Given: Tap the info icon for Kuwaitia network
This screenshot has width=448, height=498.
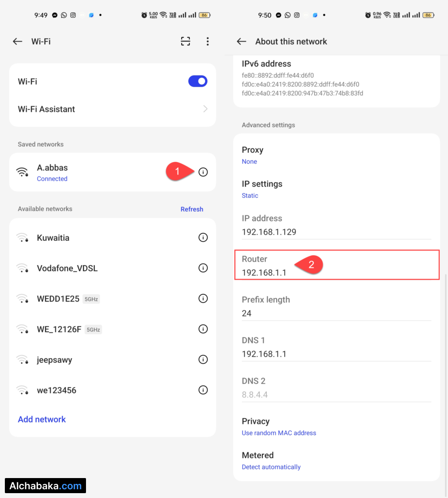Looking at the screenshot, I should click(x=203, y=237).
